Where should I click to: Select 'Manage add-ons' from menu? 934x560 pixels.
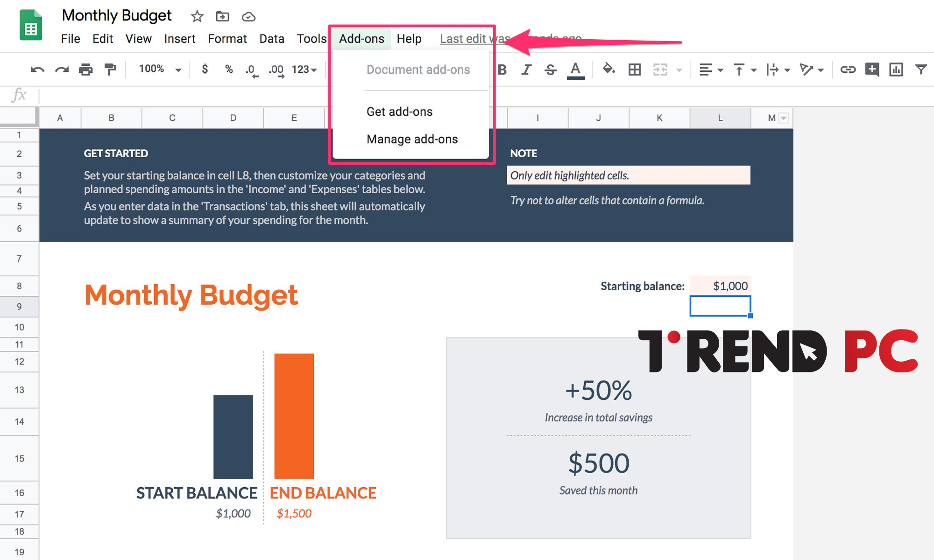tap(411, 139)
